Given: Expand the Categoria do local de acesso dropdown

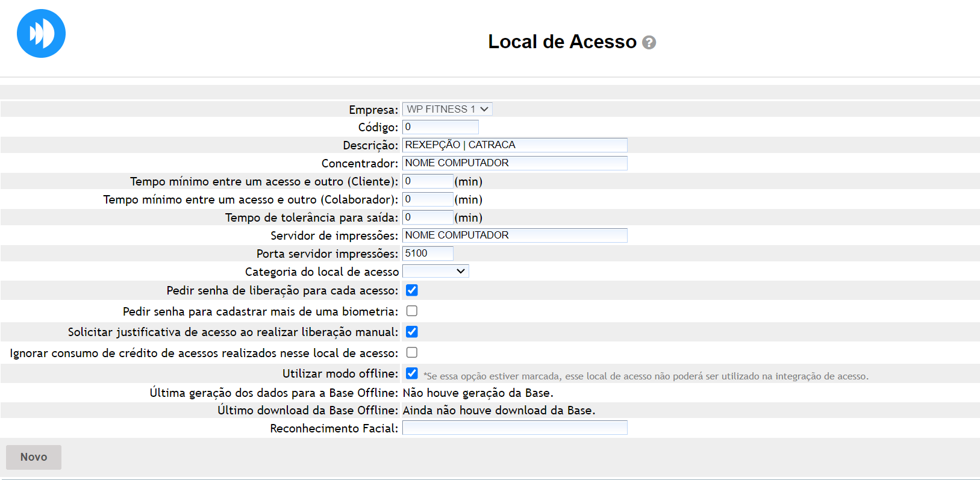Looking at the screenshot, I should (x=435, y=272).
